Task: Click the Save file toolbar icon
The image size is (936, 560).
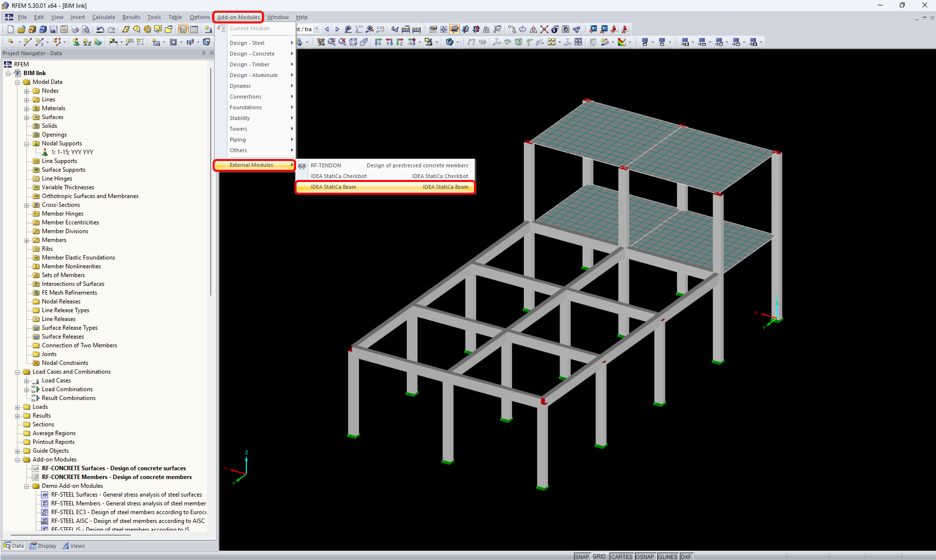Action: click(x=54, y=29)
